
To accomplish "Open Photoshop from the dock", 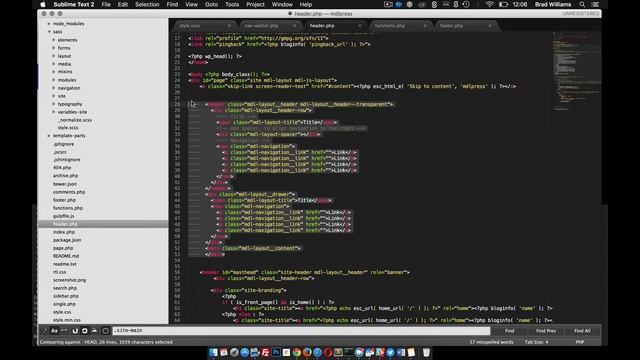I will pyautogui.click(x=276, y=352).
